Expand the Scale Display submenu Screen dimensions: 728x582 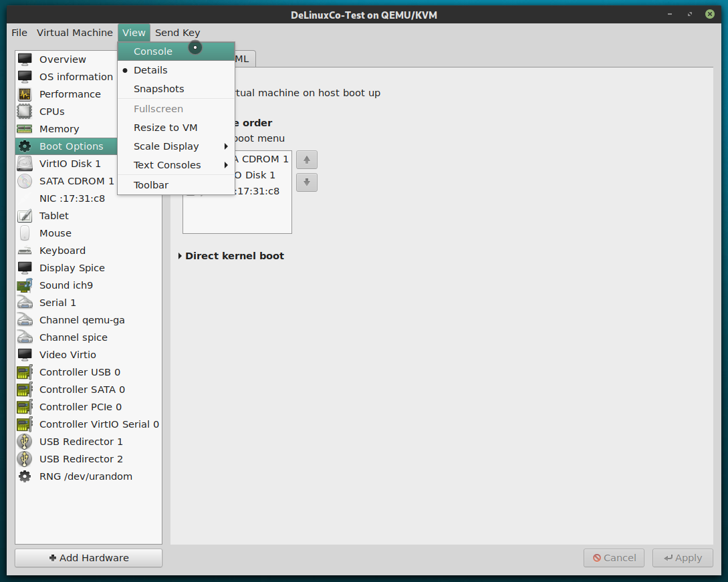[x=176, y=146]
